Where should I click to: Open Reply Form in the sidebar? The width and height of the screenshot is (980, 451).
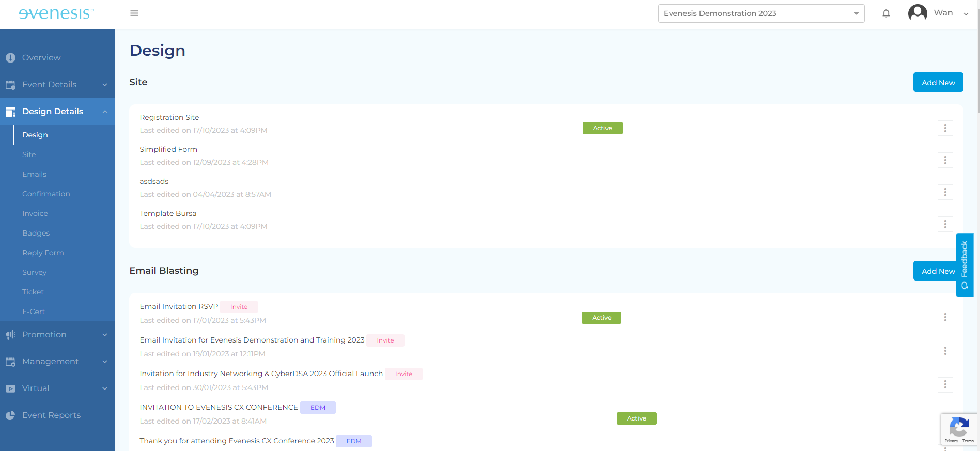click(43, 253)
